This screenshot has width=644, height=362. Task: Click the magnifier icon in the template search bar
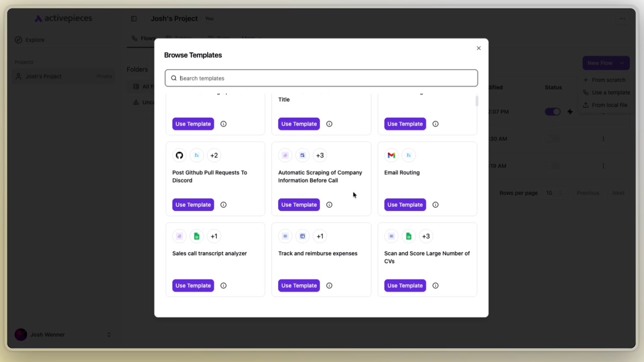174,78
